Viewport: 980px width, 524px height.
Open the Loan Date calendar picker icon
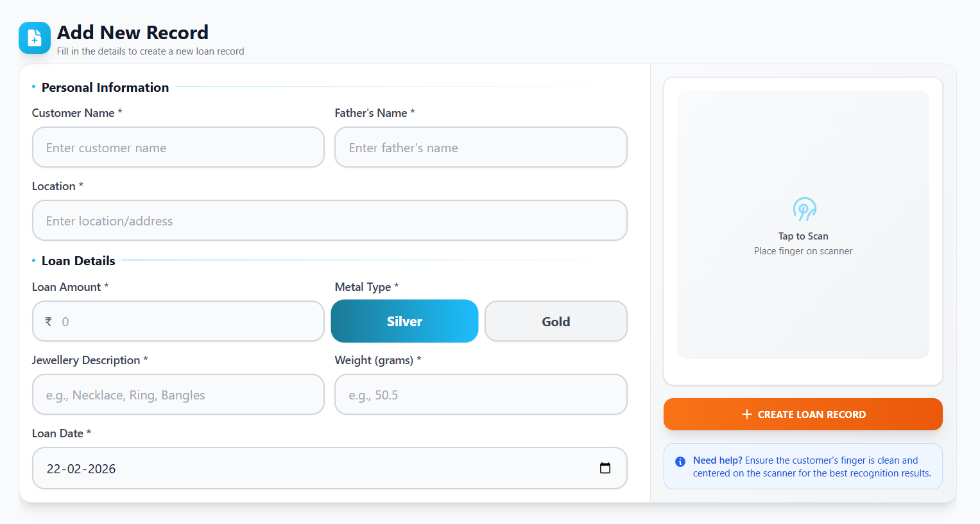click(x=605, y=468)
